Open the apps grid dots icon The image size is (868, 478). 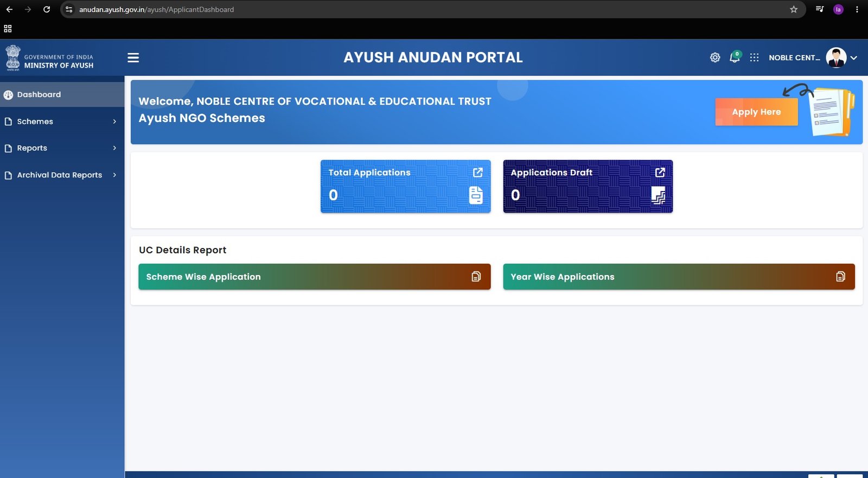pyautogui.click(x=754, y=58)
